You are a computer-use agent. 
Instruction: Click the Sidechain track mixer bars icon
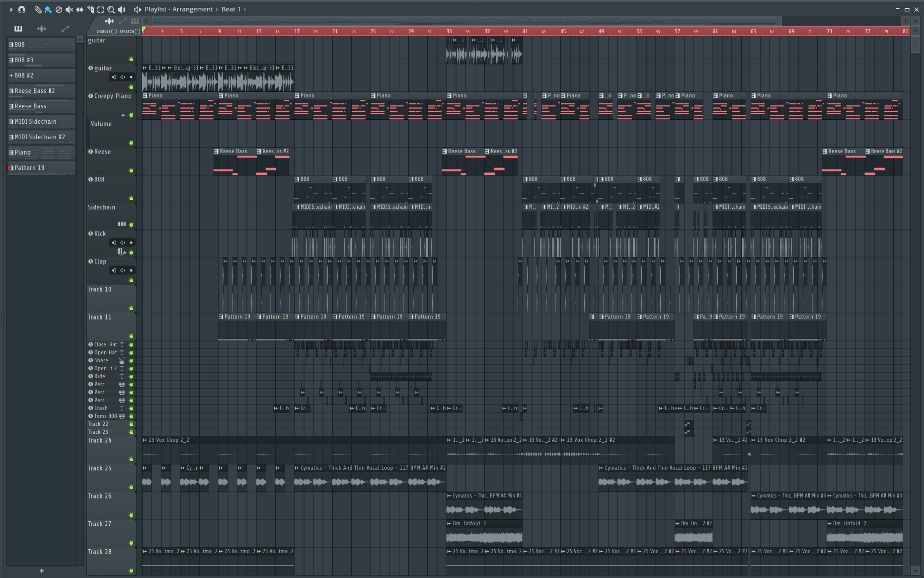click(x=122, y=224)
